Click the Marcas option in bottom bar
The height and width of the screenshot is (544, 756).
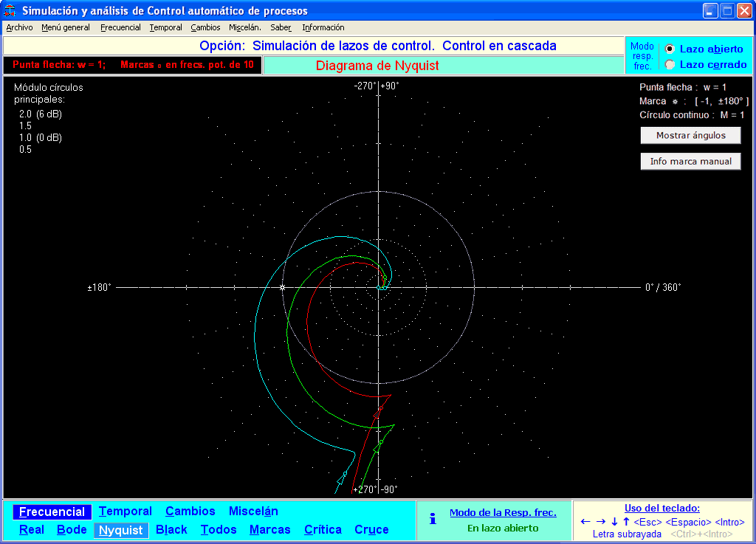(270, 529)
